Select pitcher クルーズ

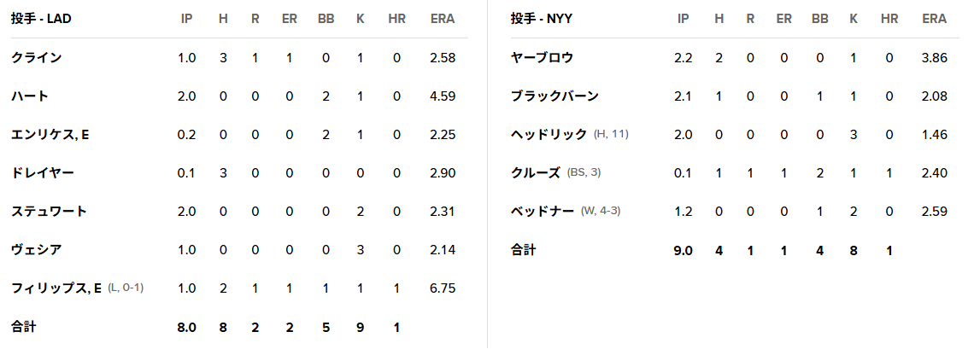coord(536,173)
